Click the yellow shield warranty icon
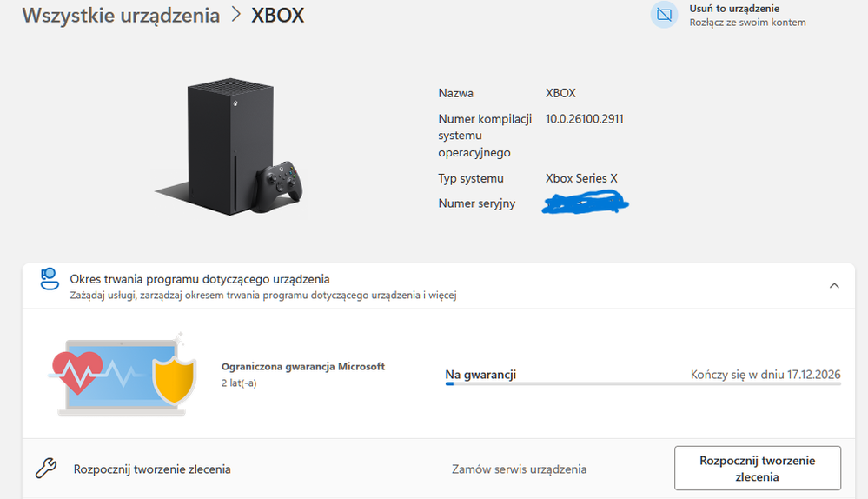868x499 pixels. point(172,379)
